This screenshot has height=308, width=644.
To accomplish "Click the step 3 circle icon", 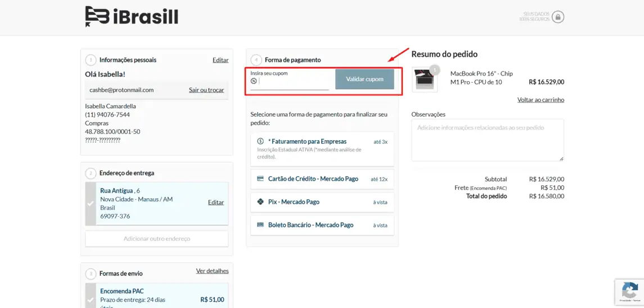I will coord(91,274).
